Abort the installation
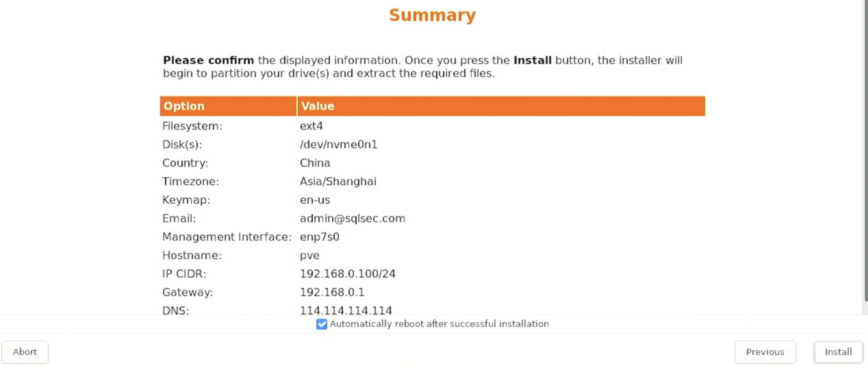The height and width of the screenshot is (369, 868). point(25,352)
